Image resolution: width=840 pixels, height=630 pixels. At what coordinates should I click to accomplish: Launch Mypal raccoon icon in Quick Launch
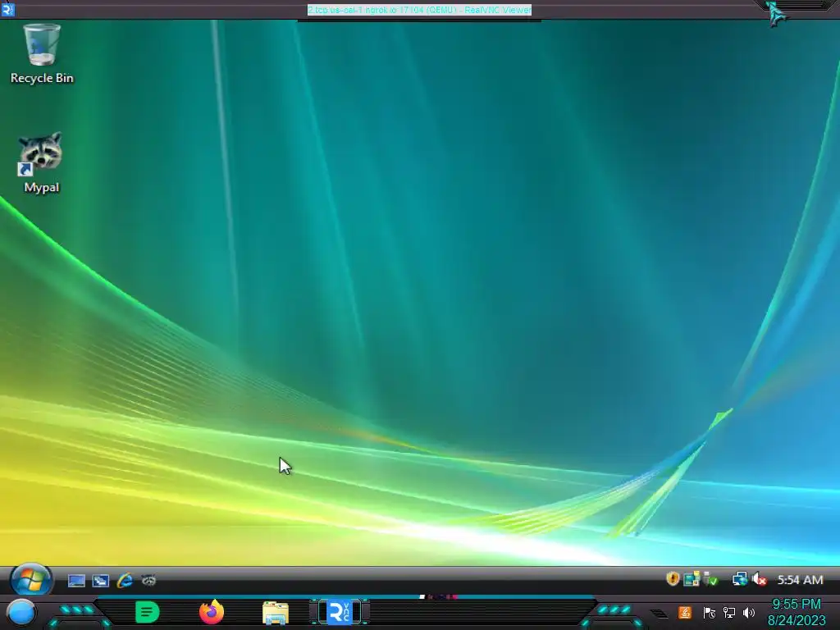148,580
